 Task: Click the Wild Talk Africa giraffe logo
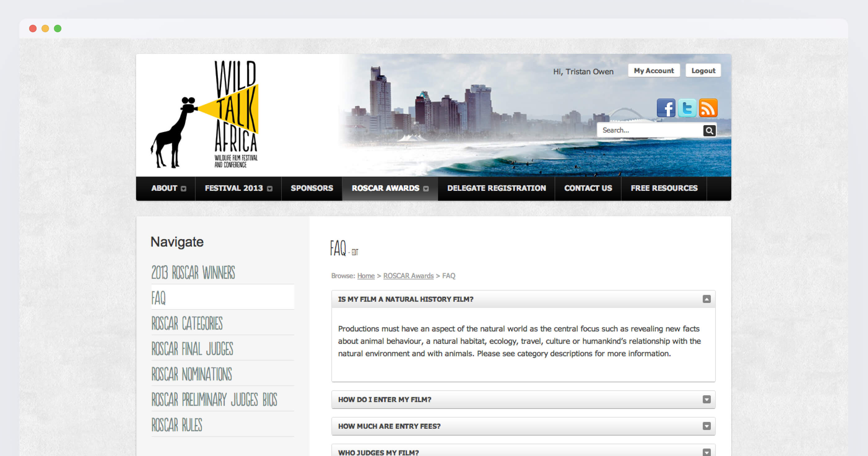tap(205, 115)
